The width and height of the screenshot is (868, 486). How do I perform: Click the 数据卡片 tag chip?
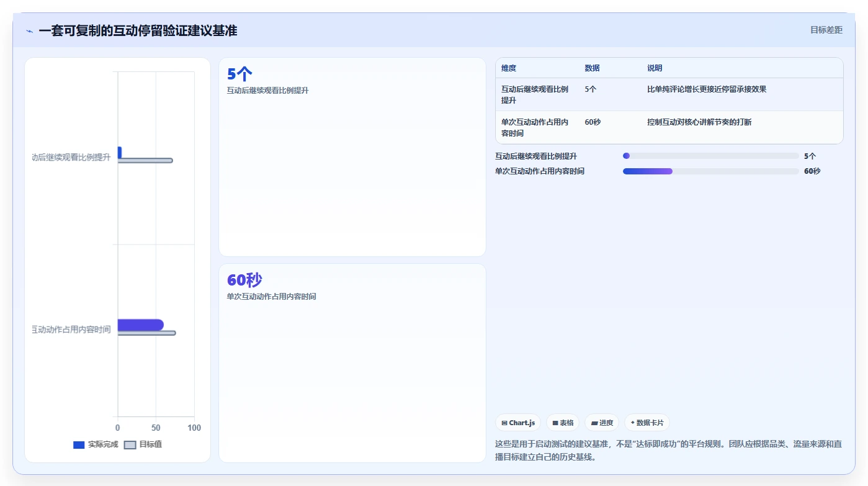tap(647, 423)
